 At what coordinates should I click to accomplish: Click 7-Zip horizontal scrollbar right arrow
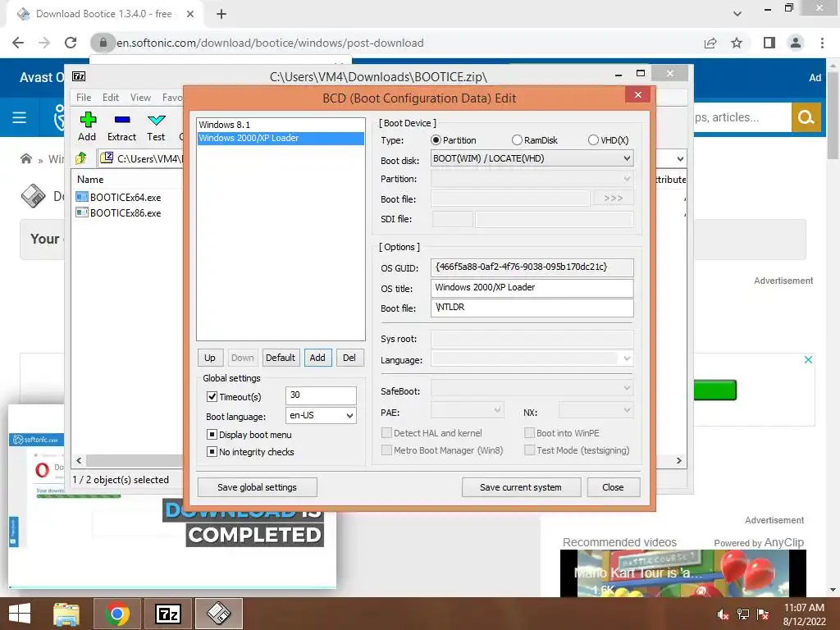(x=678, y=460)
